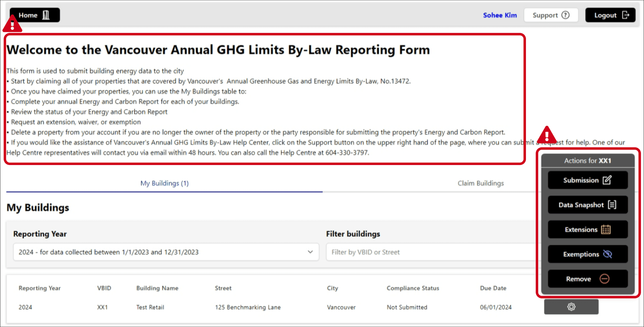The width and height of the screenshot is (644, 327).
Task: Click the Filter buildings label
Action: (353, 234)
